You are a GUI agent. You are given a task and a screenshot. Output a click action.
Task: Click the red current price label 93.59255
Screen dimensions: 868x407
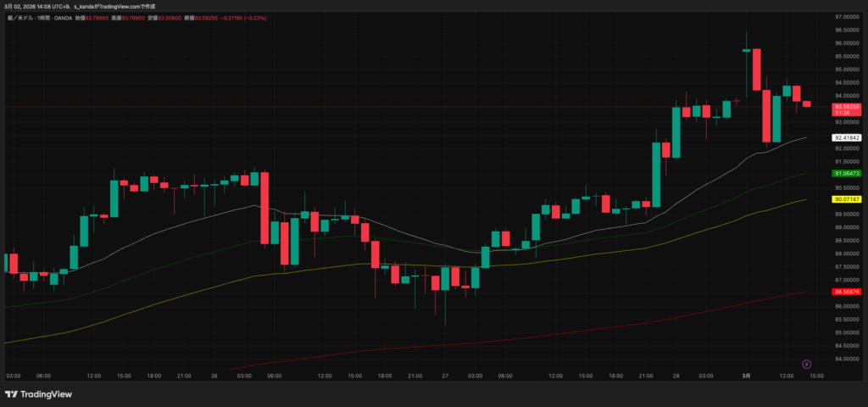pos(846,107)
